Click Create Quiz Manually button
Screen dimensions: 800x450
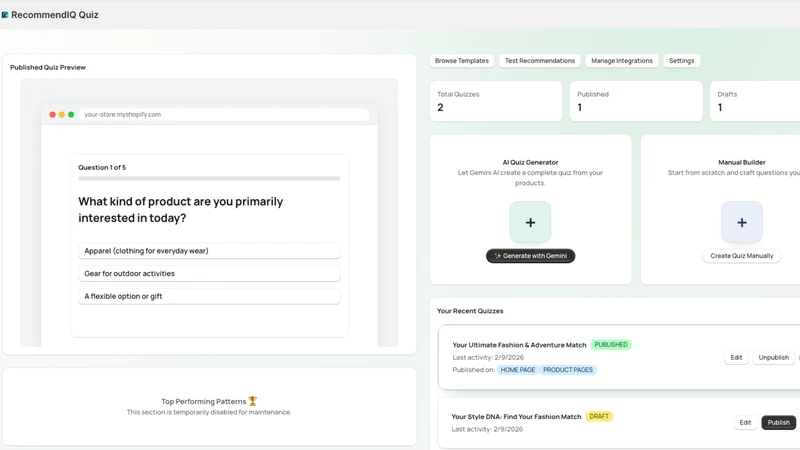(742, 256)
